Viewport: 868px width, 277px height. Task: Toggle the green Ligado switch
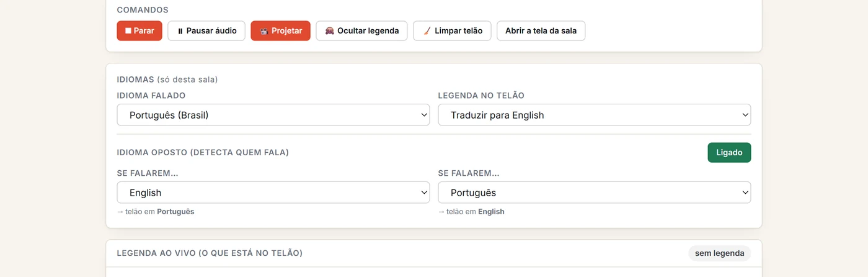(729, 153)
